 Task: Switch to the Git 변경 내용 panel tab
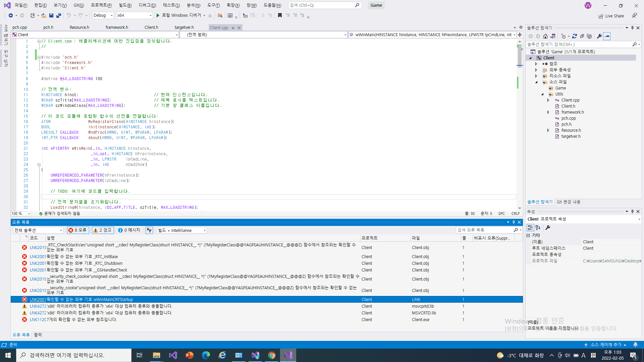568,202
